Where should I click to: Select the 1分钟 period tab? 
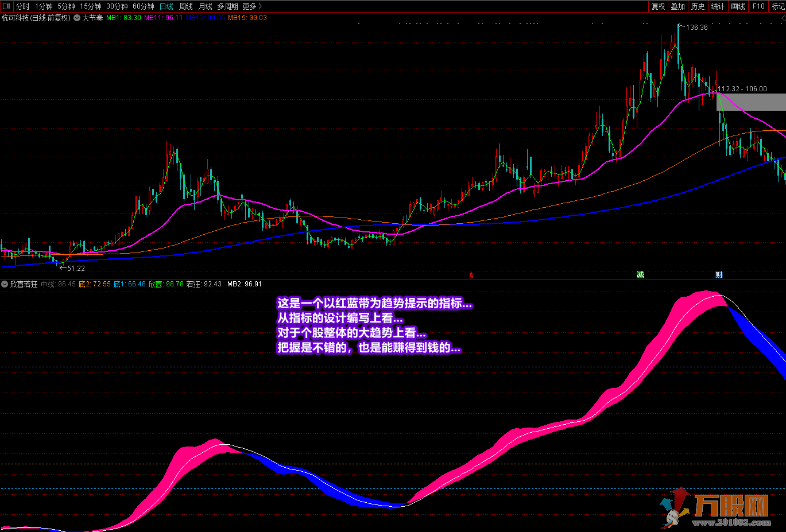pyautogui.click(x=44, y=6)
